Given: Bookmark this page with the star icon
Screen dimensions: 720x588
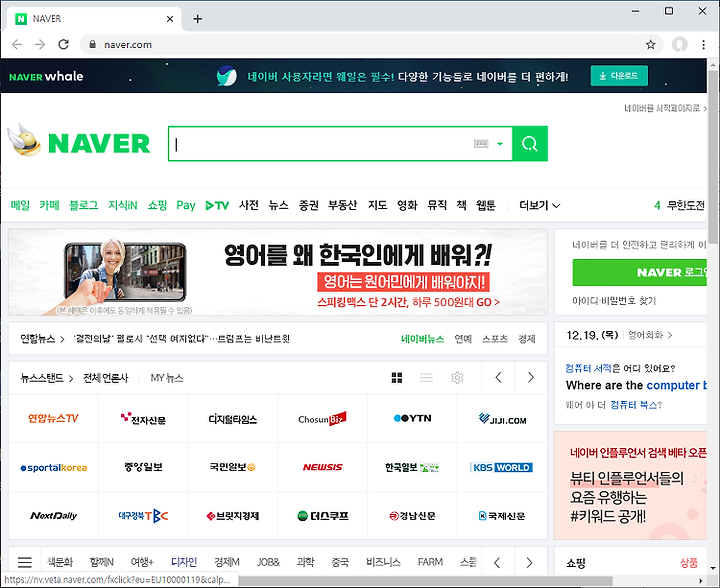Looking at the screenshot, I should pos(650,45).
